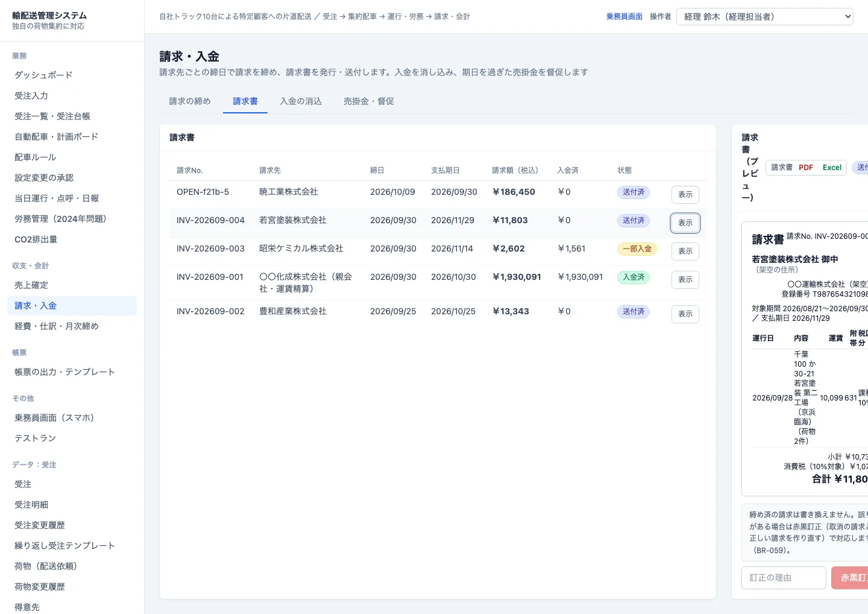Open 繰り返し受注テンプレート in sidebar
This screenshot has height=614, width=868.
(x=72, y=545)
